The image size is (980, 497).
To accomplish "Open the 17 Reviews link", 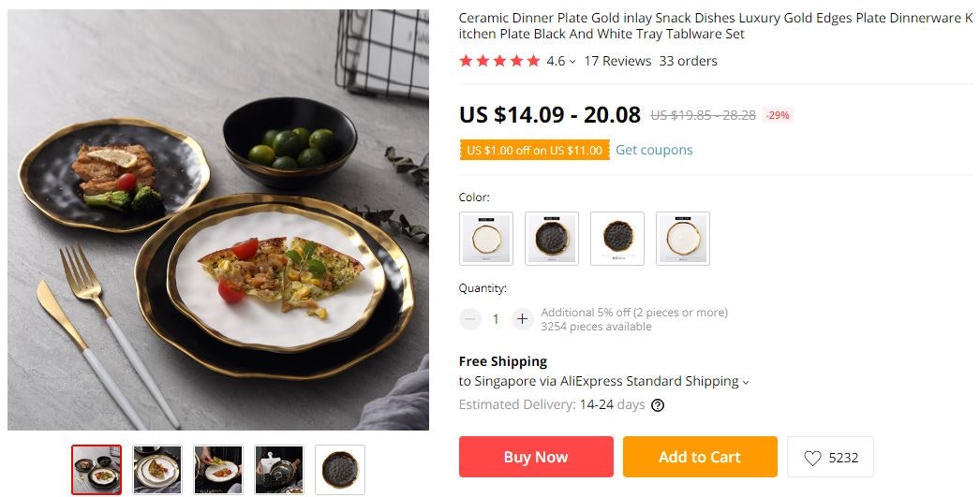I will [617, 61].
